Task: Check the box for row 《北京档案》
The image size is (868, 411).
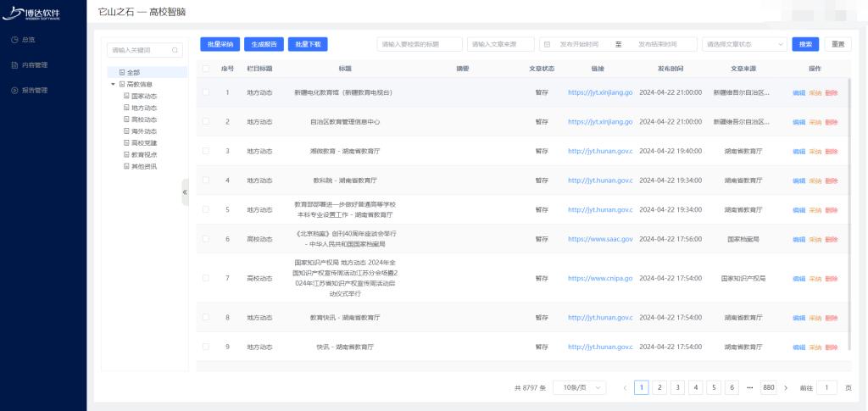Action: coord(206,238)
